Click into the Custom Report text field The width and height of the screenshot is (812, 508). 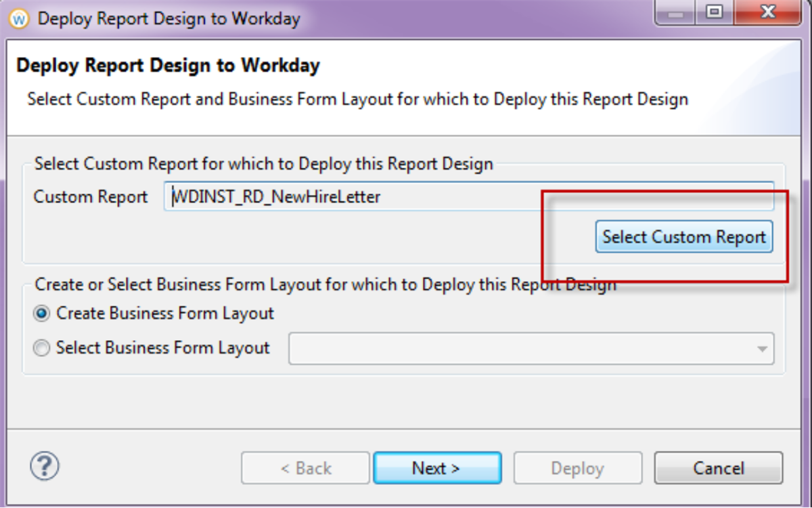pyautogui.click(x=468, y=197)
